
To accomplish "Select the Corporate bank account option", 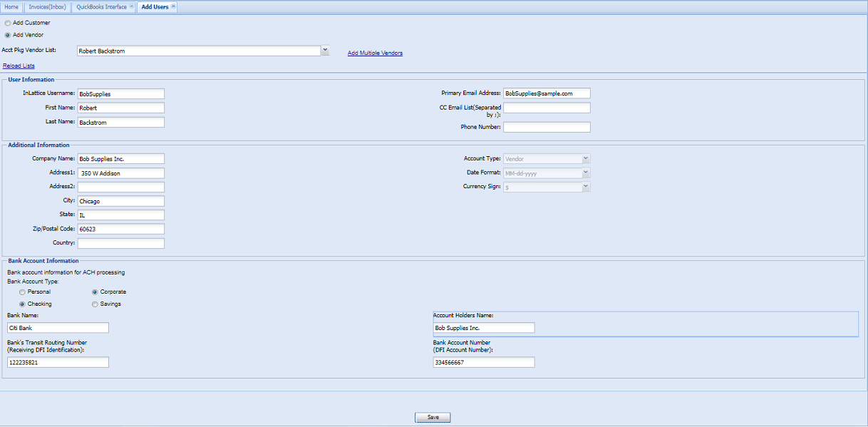I will pos(95,292).
